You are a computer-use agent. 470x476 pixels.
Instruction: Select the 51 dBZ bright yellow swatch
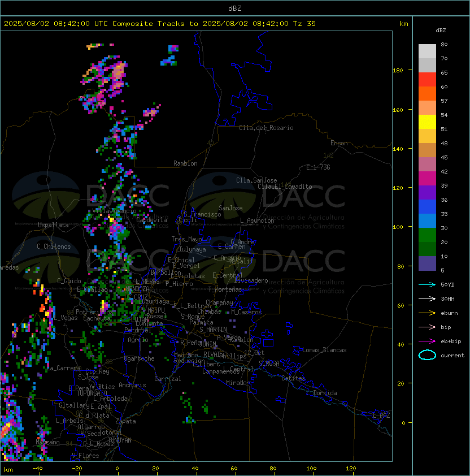tap(427, 122)
